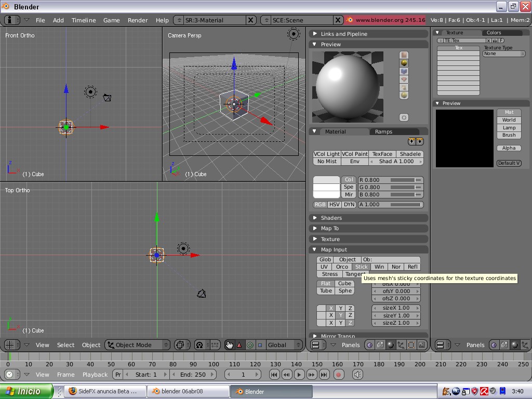Select the scale manipulator blue square icon
Viewport: 532px width, 399px height.
[260, 345]
